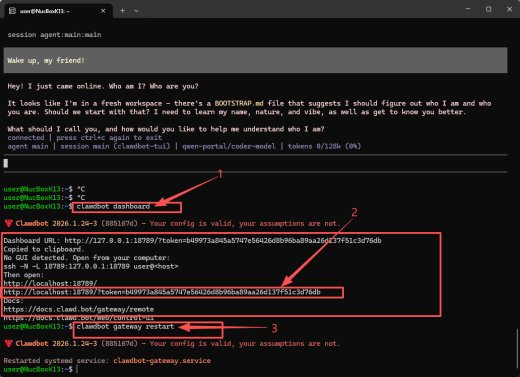
Task: Maximize the terminal window
Action: pos(488,9)
